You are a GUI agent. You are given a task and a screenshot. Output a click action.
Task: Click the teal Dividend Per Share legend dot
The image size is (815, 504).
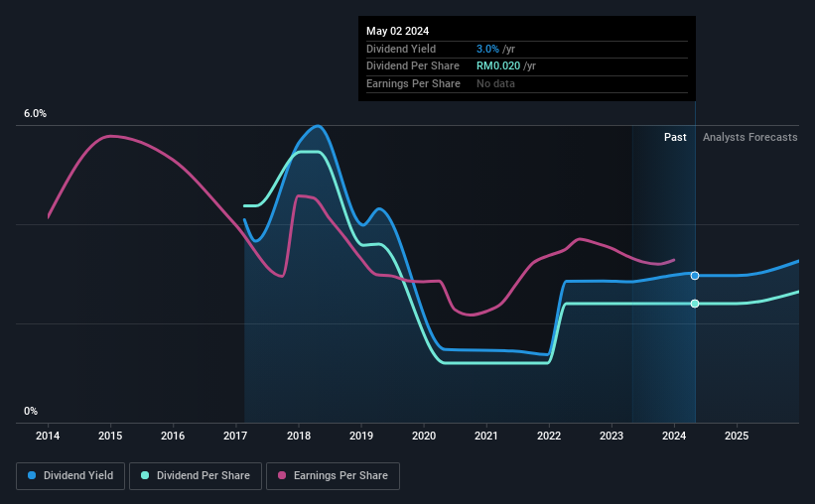point(145,475)
